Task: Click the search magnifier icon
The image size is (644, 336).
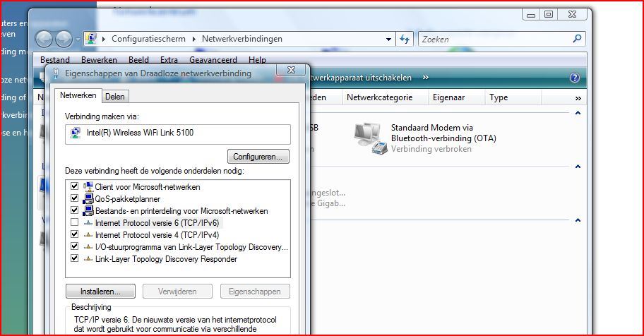Action: tap(577, 39)
